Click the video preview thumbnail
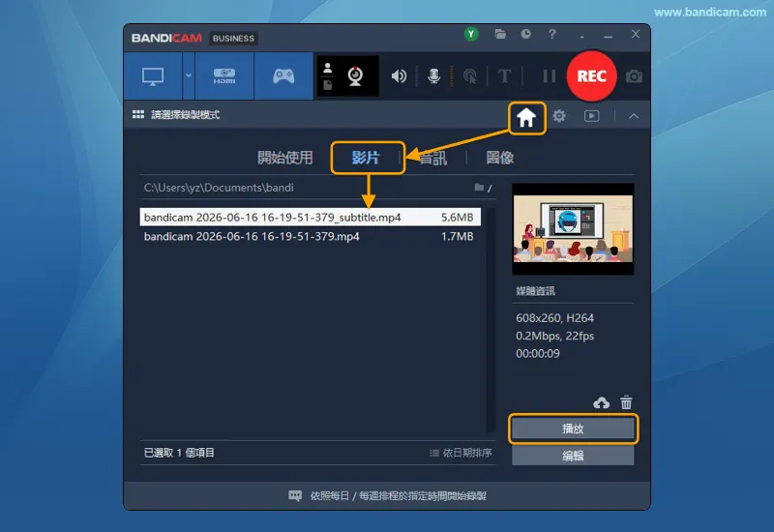The width and height of the screenshot is (774, 532). pyautogui.click(x=573, y=229)
